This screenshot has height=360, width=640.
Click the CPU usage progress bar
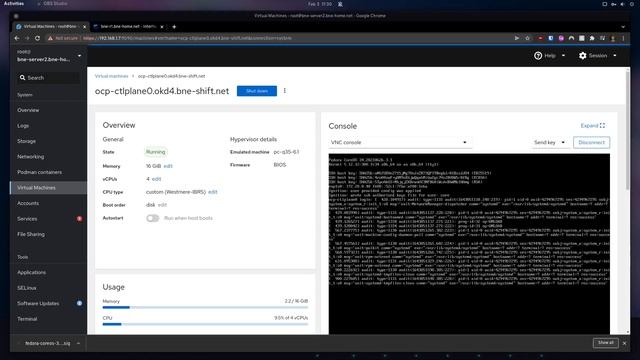pos(205,324)
